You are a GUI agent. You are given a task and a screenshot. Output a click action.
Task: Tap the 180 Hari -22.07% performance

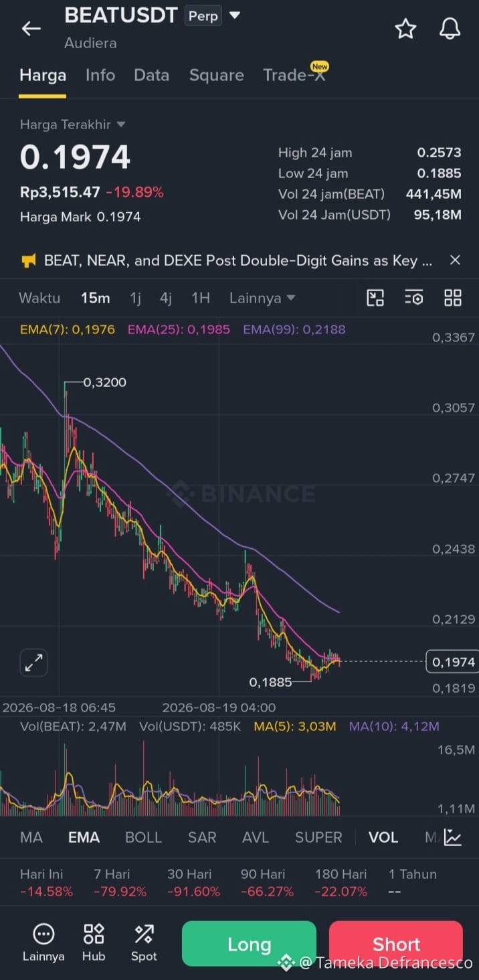coord(341,883)
